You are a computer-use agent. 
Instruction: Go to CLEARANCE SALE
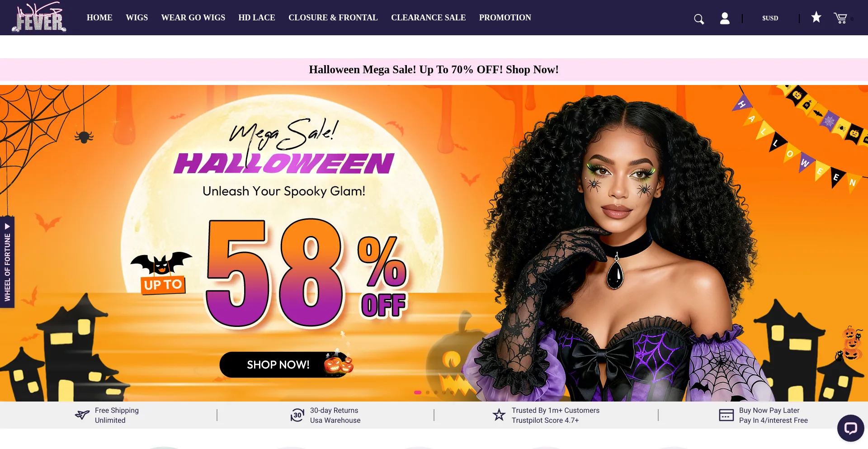coord(428,18)
